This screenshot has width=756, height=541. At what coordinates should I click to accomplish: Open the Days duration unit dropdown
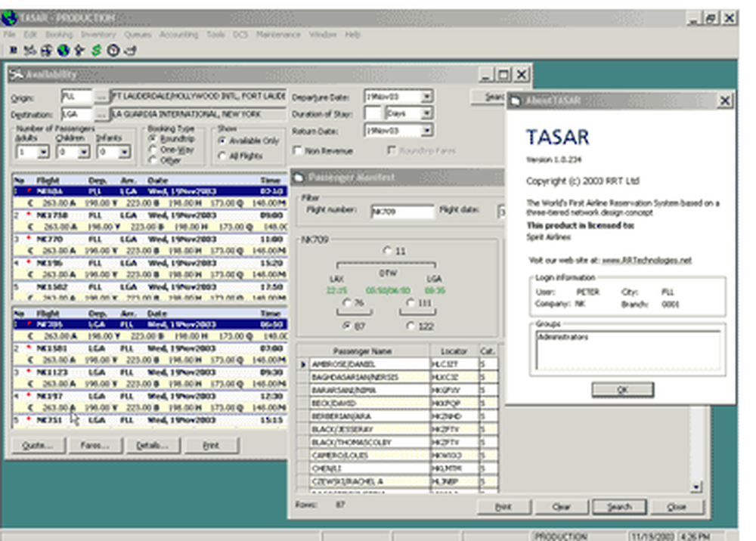pos(426,113)
